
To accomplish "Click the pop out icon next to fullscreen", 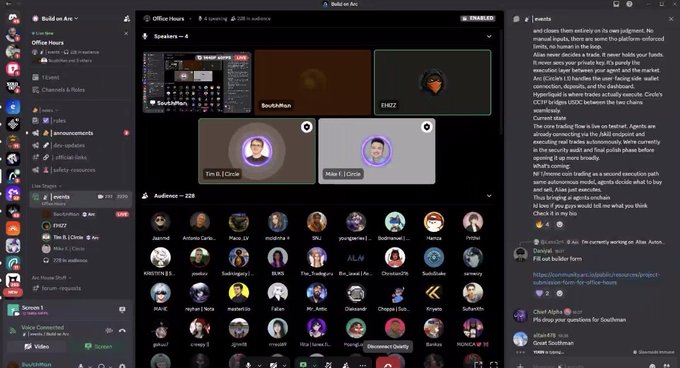I will [x=478, y=365].
